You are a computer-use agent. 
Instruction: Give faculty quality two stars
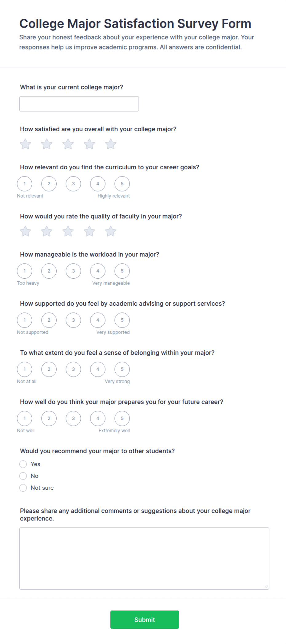[47, 231]
